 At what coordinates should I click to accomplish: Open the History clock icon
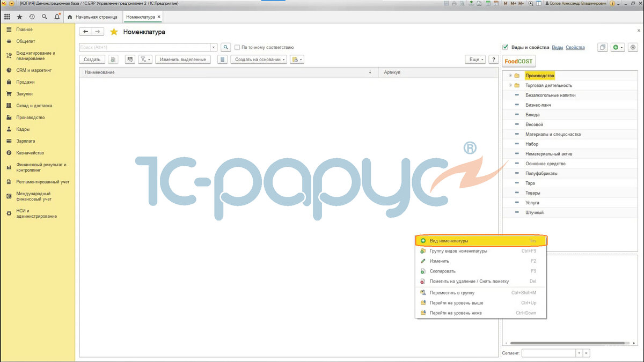pyautogui.click(x=32, y=17)
